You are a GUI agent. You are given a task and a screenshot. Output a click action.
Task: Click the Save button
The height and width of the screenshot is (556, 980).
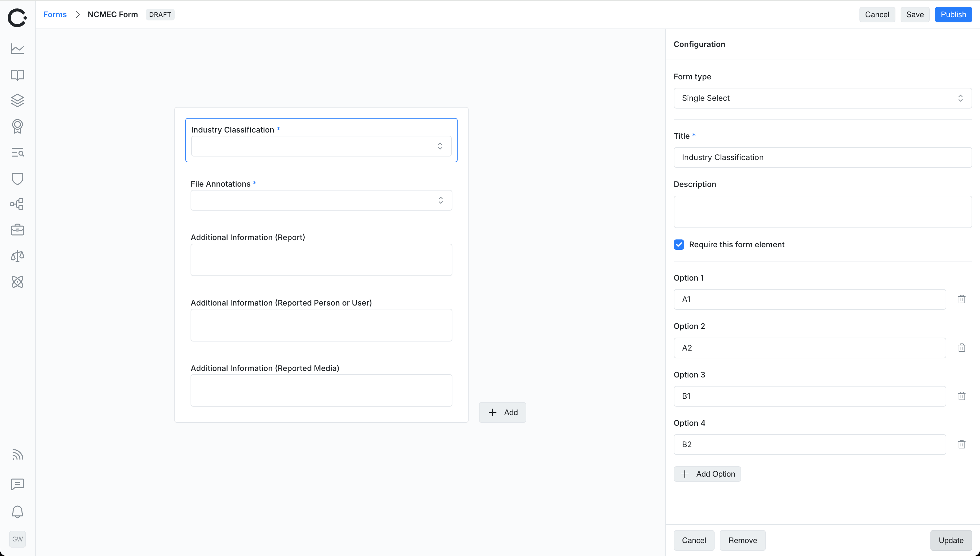pos(915,15)
